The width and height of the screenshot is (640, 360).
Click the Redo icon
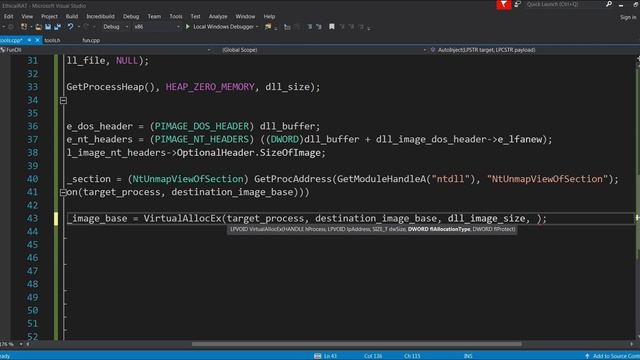(x=86, y=27)
